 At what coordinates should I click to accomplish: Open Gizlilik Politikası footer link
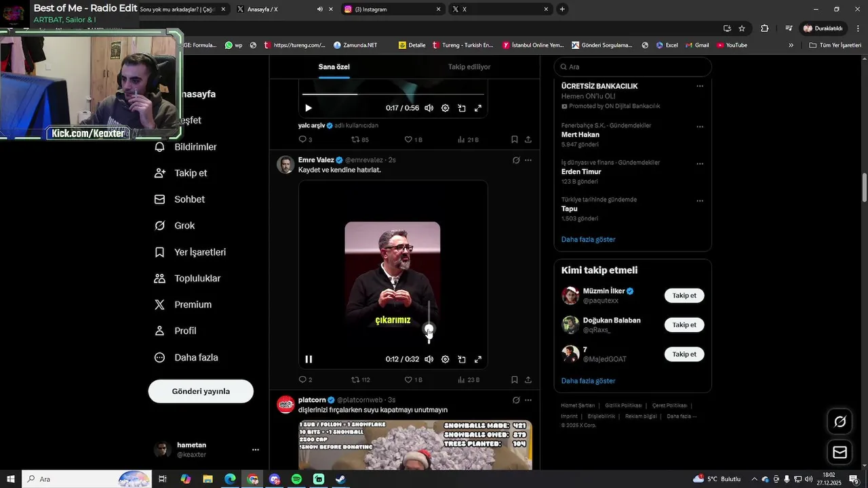pos(623,405)
